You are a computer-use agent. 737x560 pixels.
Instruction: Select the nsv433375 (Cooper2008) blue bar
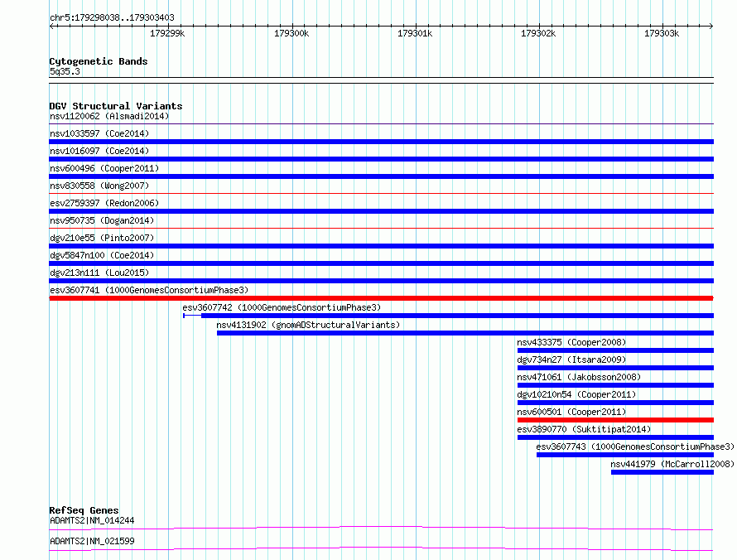click(616, 350)
